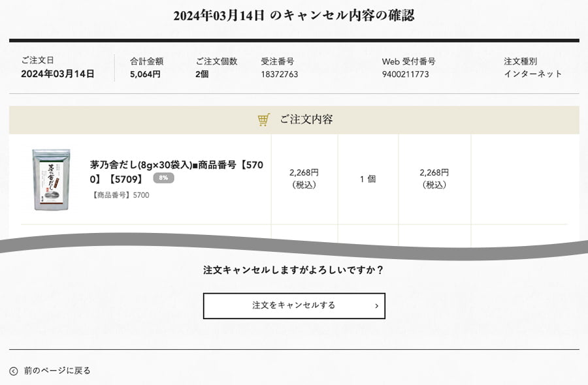Click the shopping cart icon
The image size is (588, 385).
(264, 120)
